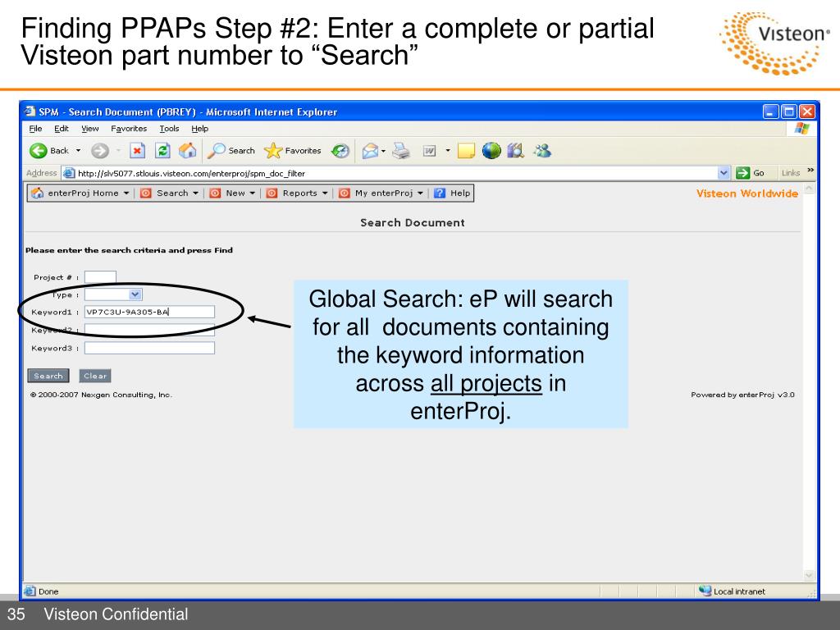Click the scrollbar down arrow
This screenshot has width=840, height=630.
coord(809,575)
